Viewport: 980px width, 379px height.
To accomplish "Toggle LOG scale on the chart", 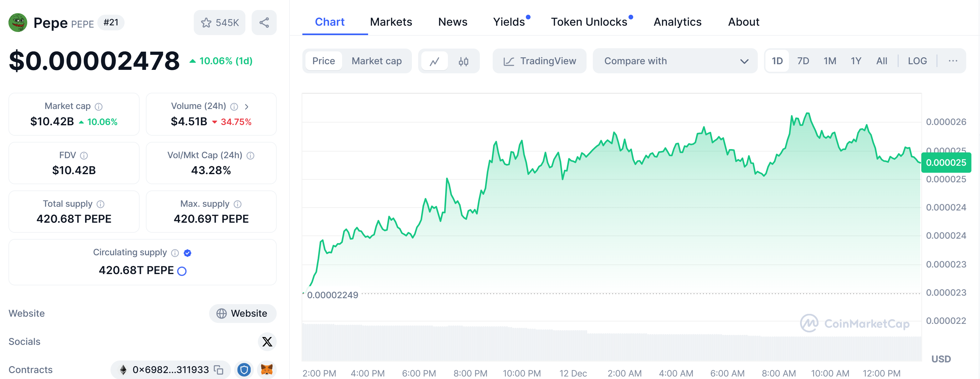I will click(917, 61).
